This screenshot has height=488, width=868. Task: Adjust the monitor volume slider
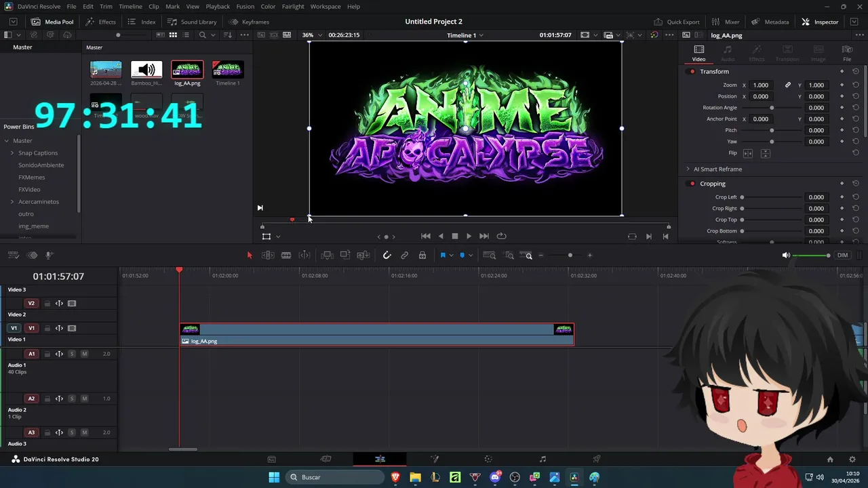click(811, 256)
